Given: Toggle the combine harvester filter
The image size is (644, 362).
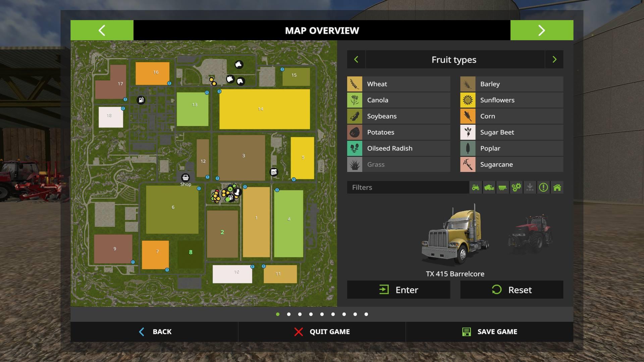Looking at the screenshot, I should pyautogui.click(x=489, y=187).
